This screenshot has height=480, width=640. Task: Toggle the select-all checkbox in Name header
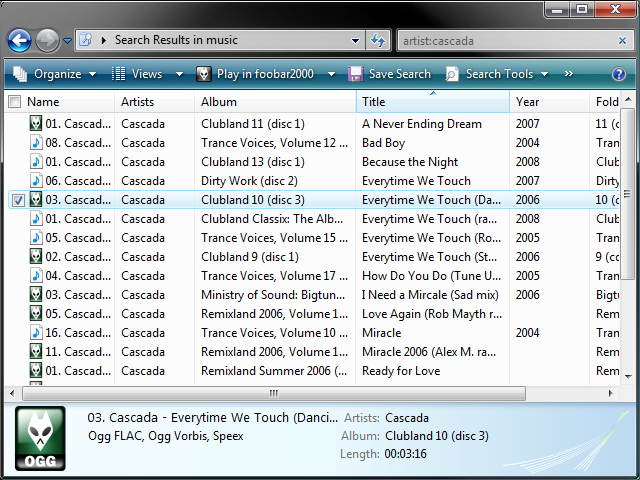point(15,102)
